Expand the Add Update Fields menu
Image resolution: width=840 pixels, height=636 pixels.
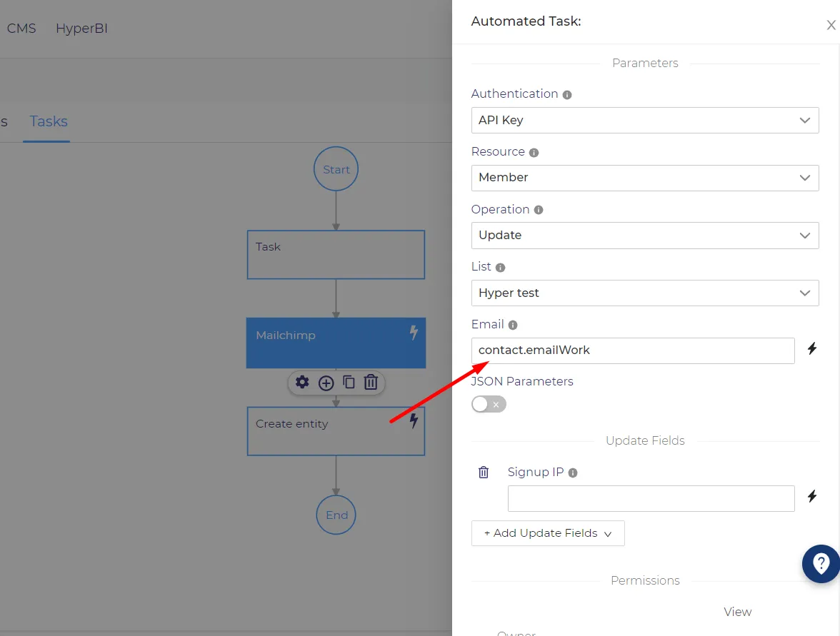[548, 533]
